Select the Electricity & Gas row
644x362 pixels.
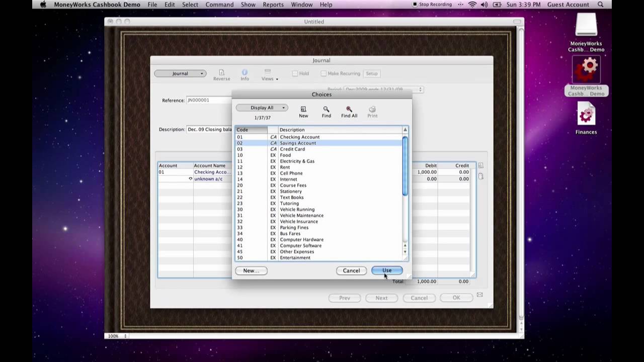319,161
